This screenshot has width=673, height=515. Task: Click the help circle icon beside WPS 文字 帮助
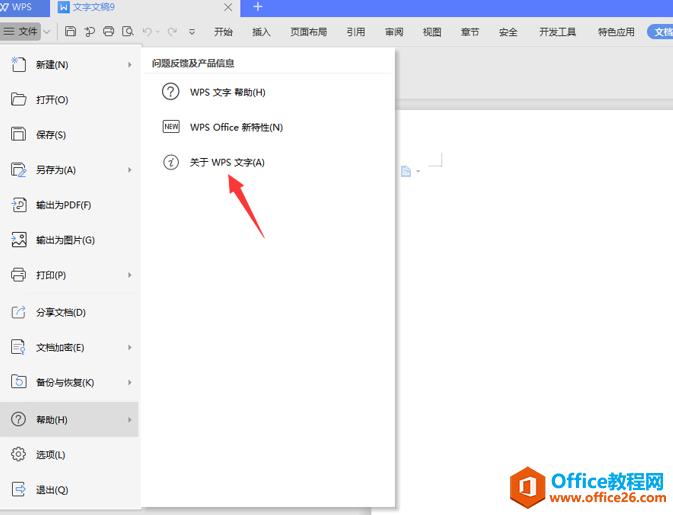coord(170,91)
